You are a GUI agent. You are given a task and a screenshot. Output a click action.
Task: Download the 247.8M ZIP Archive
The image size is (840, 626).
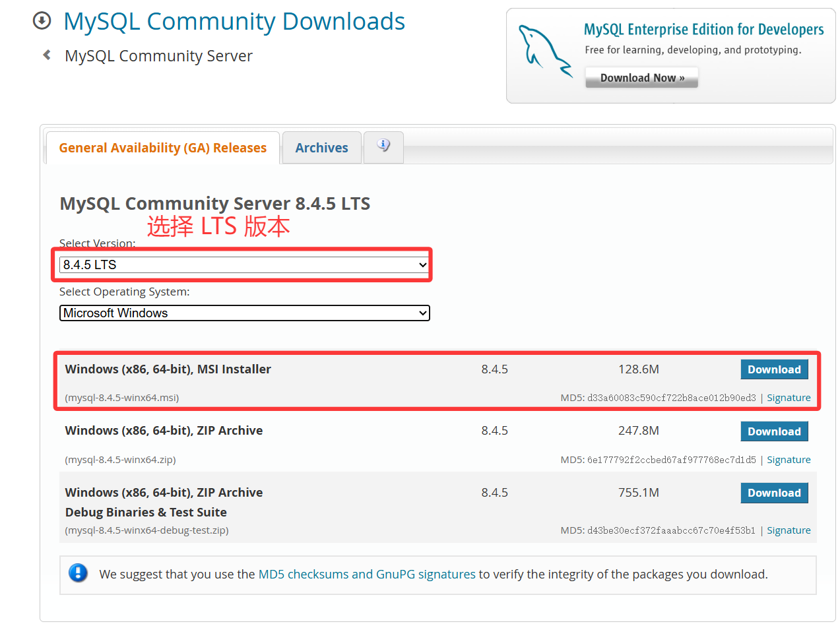click(x=774, y=431)
